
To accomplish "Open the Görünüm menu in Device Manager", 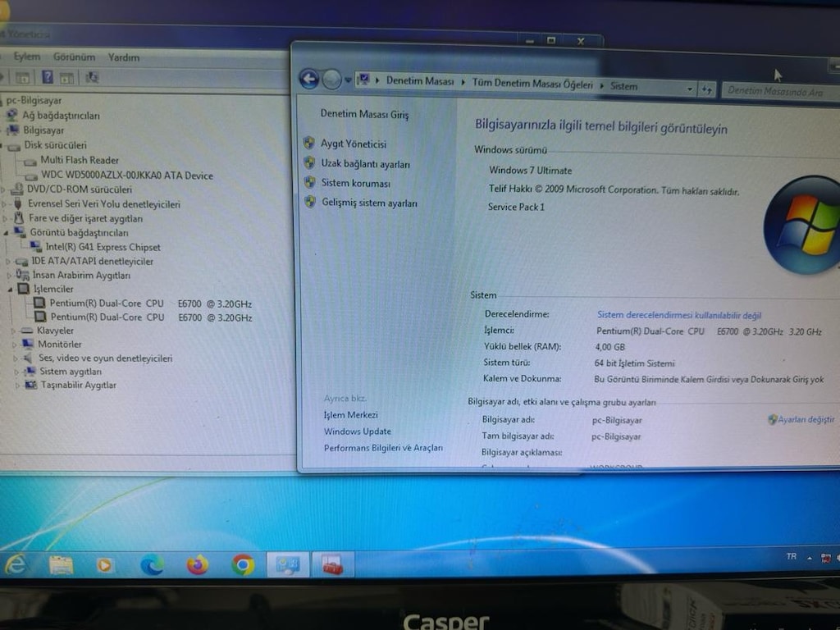I will pyautogui.click(x=74, y=57).
